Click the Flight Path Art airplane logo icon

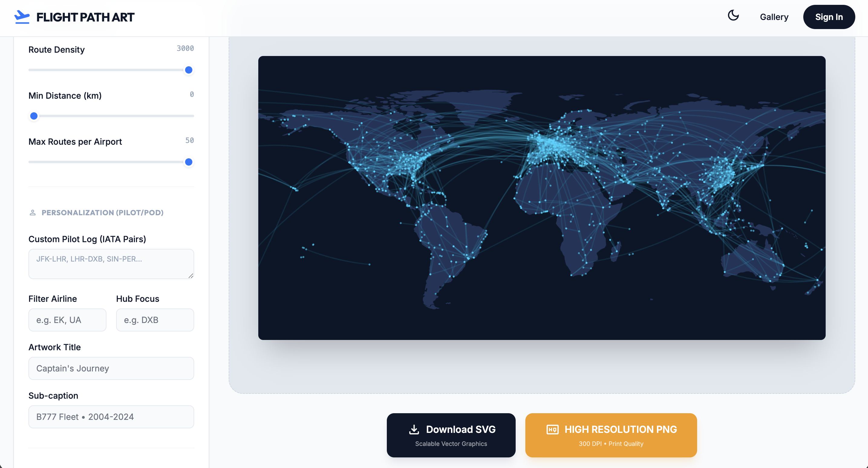22,17
